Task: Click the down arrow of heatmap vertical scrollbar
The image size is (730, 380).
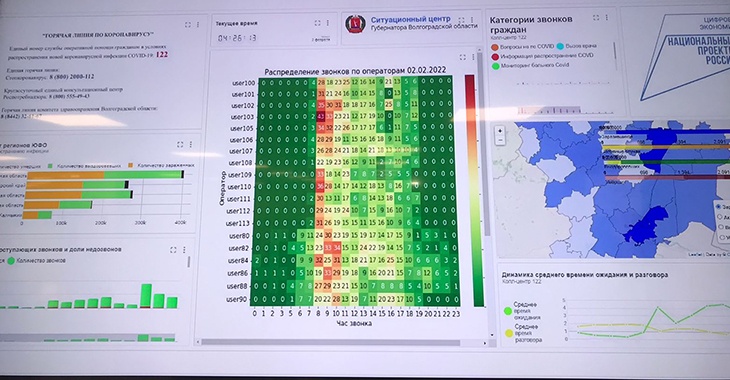Action: 492,335
